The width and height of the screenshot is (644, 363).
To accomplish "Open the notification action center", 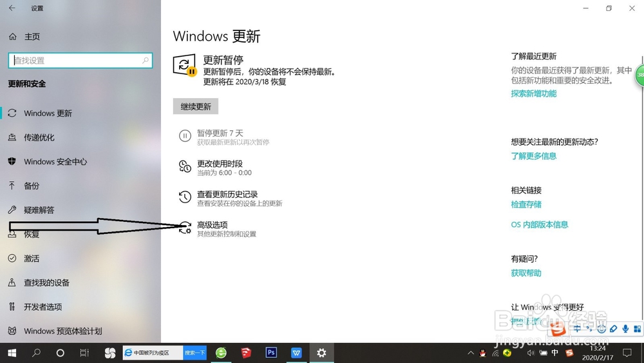I will point(627,353).
